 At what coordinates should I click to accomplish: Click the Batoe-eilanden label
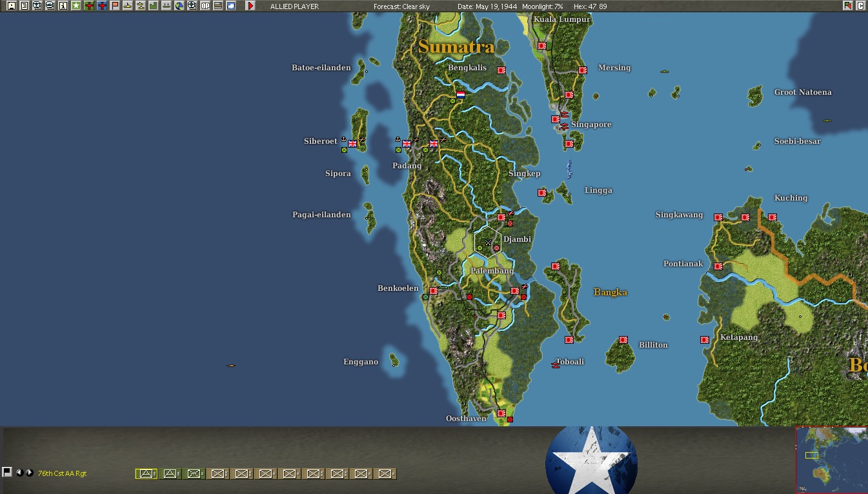pyautogui.click(x=321, y=68)
